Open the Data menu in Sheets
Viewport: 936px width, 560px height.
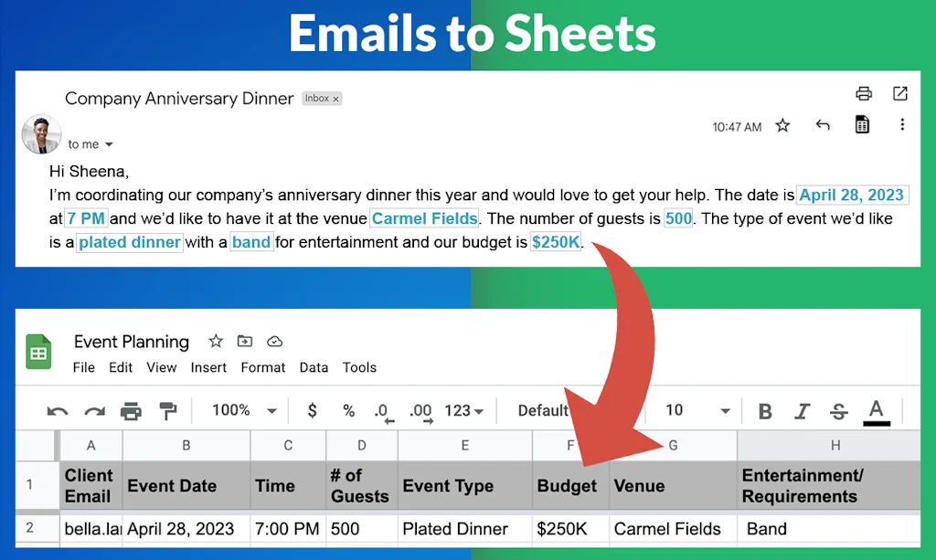[x=314, y=367]
